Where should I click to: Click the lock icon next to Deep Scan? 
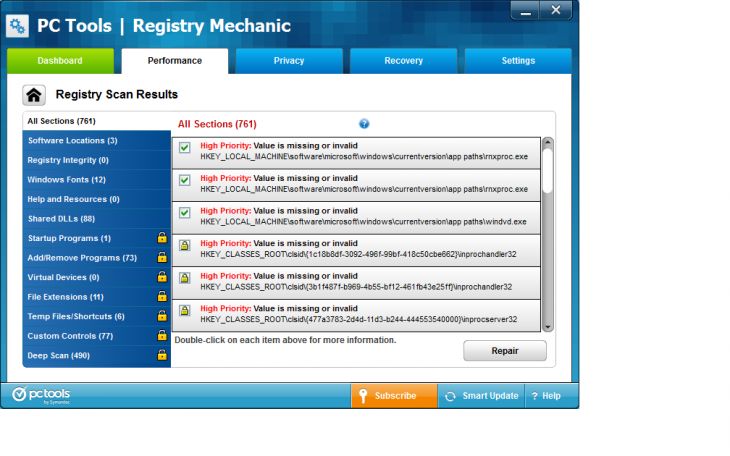162,355
